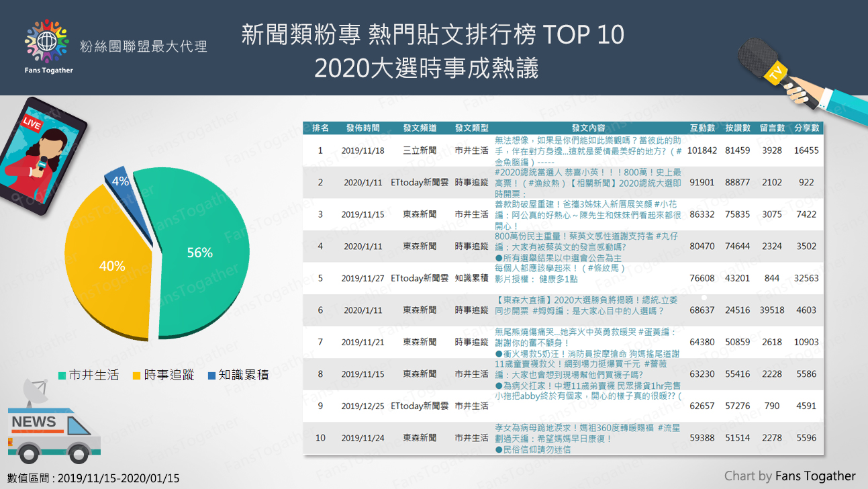The height and width of the screenshot is (489, 868).
Task: Click the title 新聞類粉專 熱門貼文排行榜 TOP 10
Action: pos(433,34)
